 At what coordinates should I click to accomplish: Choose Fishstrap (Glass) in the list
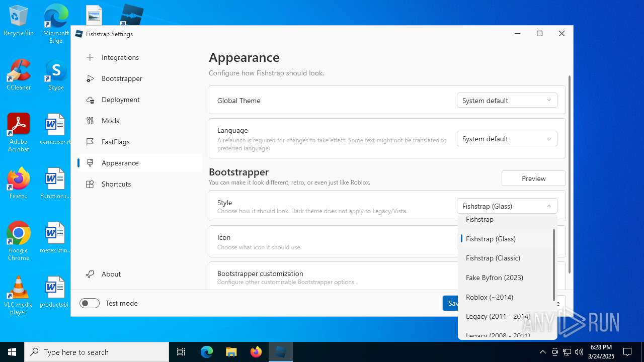point(506,239)
